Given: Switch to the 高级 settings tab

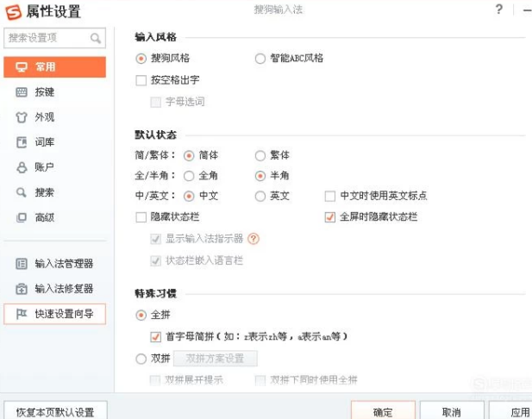Looking at the screenshot, I should [54, 217].
